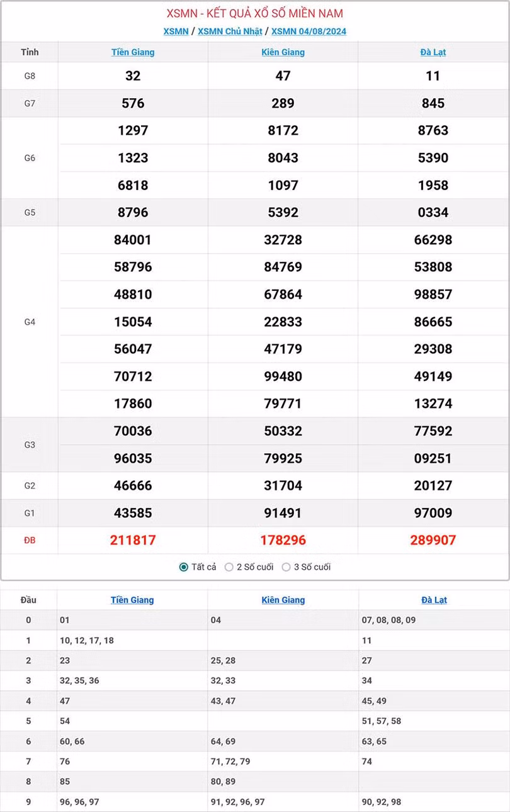The width and height of the screenshot is (510, 812).
Task: Open Tiền Giang link in results table header
Action: [133, 52]
